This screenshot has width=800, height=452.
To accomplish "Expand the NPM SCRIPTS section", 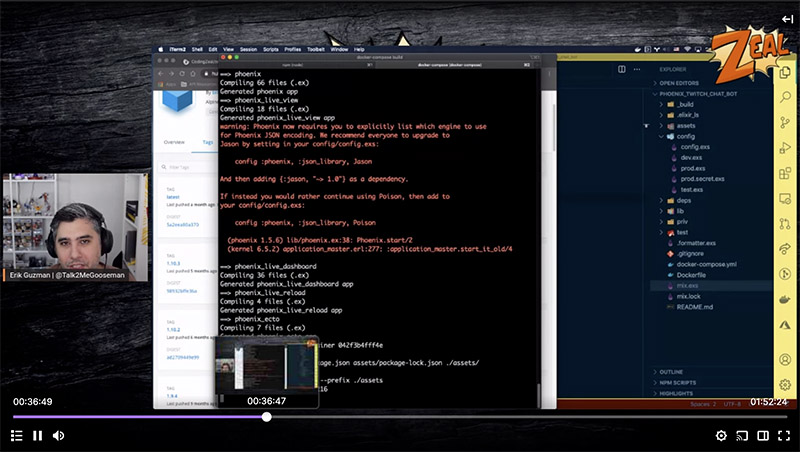I will (677, 383).
